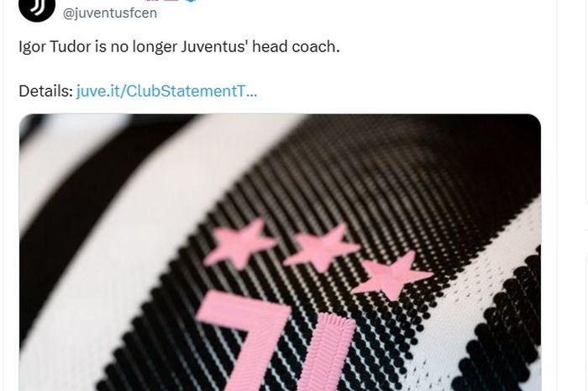Click the flag emoji beside verified badge
This screenshot has height=391, width=588.
pos(171,1)
